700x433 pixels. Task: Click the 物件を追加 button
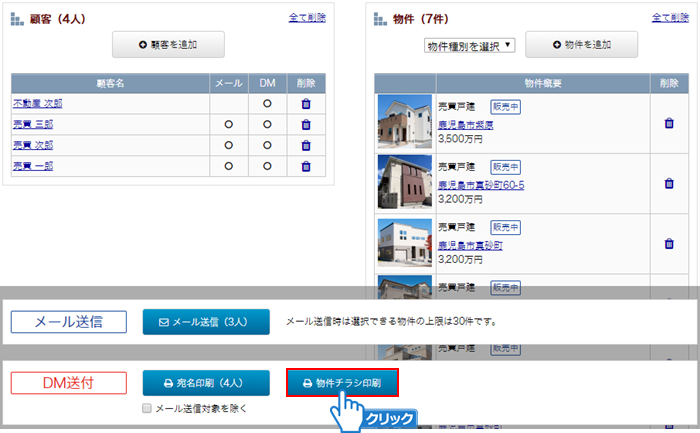click(581, 45)
